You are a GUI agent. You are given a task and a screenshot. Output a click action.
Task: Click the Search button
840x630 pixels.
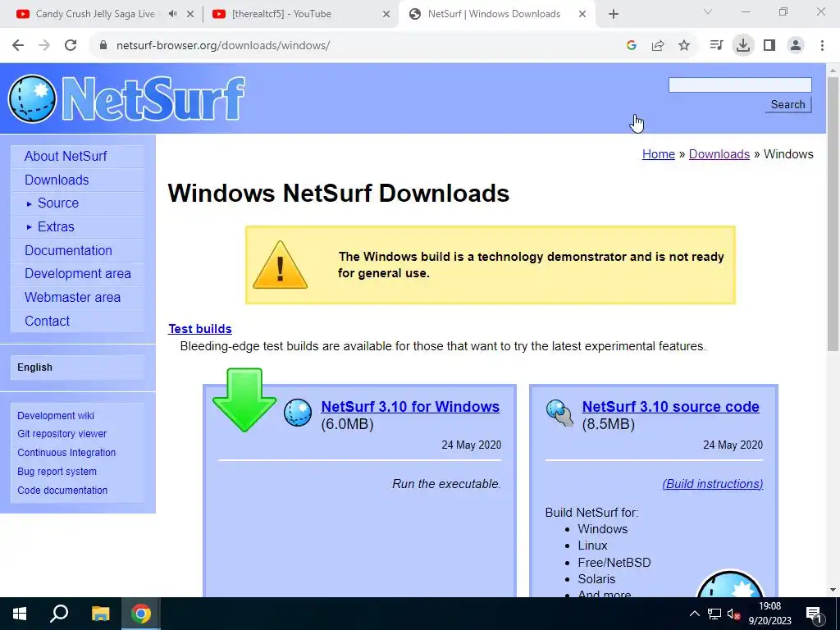click(x=788, y=104)
